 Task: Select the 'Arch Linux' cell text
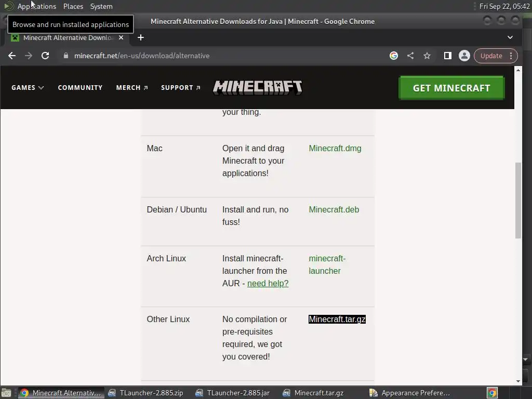(166, 259)
